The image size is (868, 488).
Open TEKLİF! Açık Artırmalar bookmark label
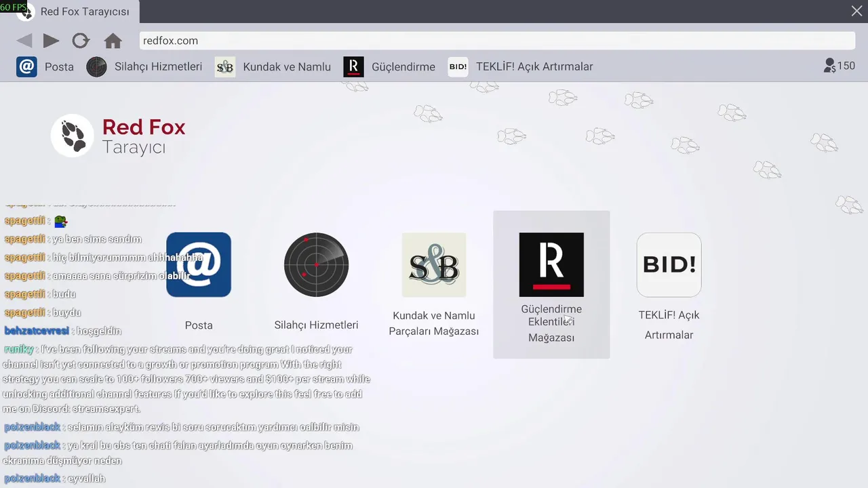pos(534,66)
